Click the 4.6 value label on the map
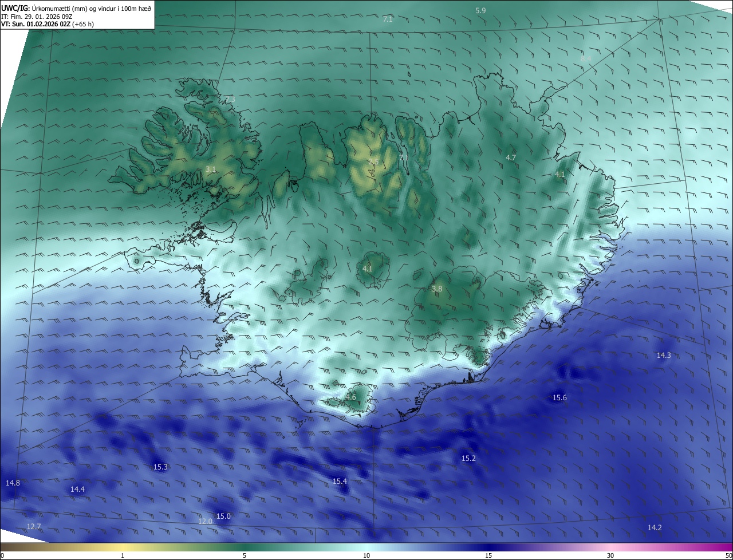The width and height of the screenshot is (733, 560). [351, 397]
